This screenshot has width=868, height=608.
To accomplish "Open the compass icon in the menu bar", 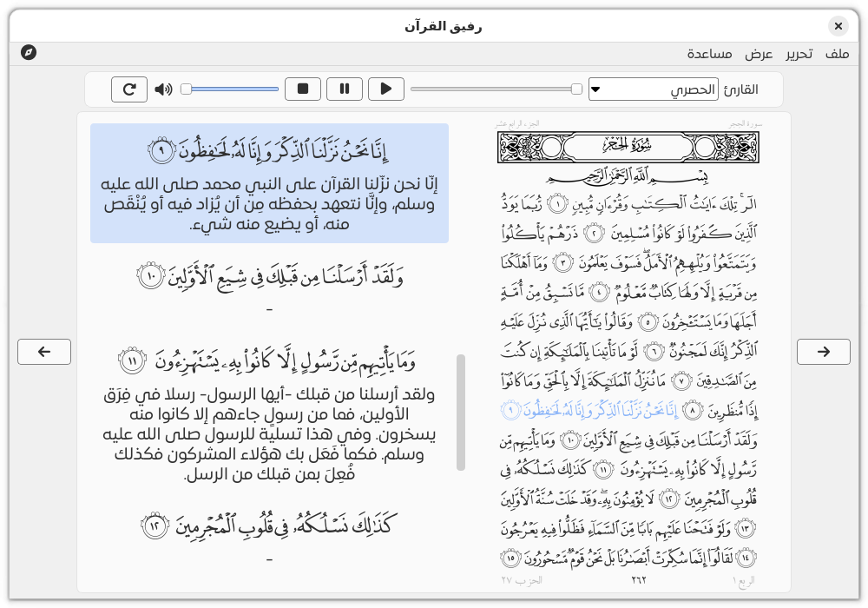I will tap(29, 53).
